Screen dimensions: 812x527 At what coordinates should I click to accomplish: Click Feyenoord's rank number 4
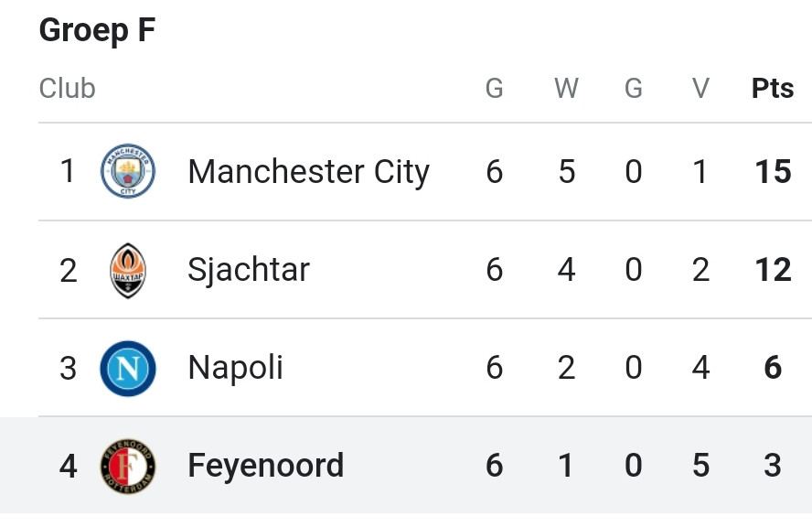pyautogui.click(x=68, y=466)
